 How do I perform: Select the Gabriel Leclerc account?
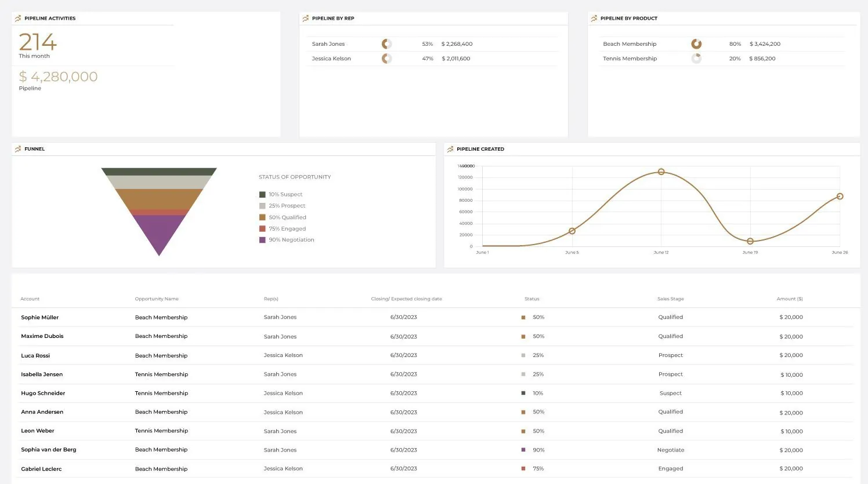pos(41,469)
